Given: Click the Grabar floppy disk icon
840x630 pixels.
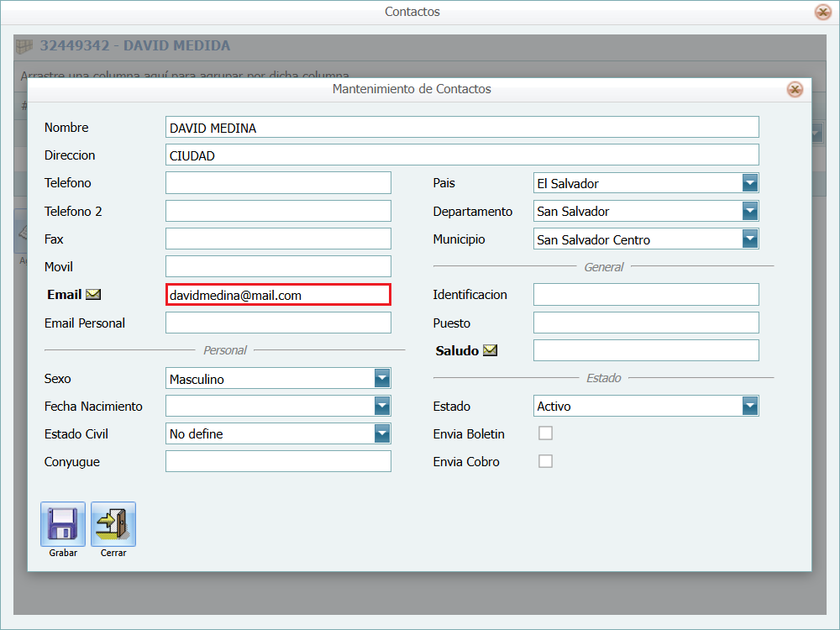Looking at the screenshot, I should coord(63,524).
